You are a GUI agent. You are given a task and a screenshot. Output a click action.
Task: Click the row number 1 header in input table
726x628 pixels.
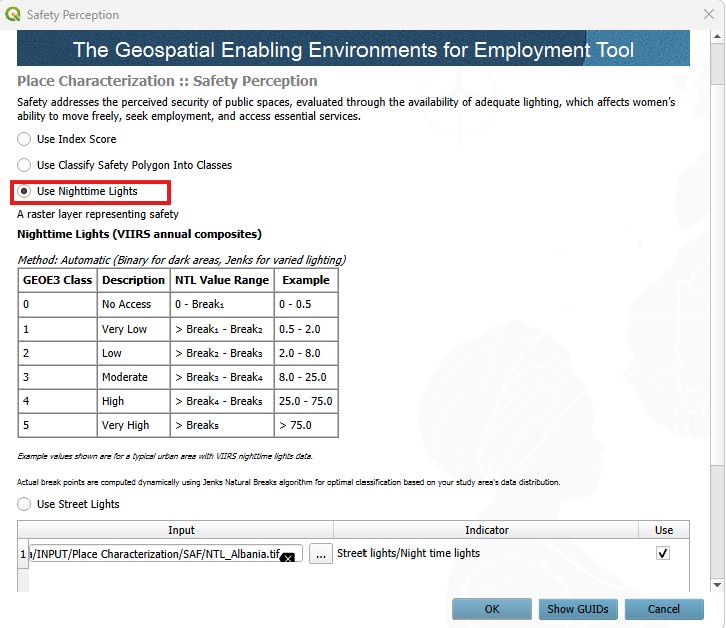click(23, 553)
